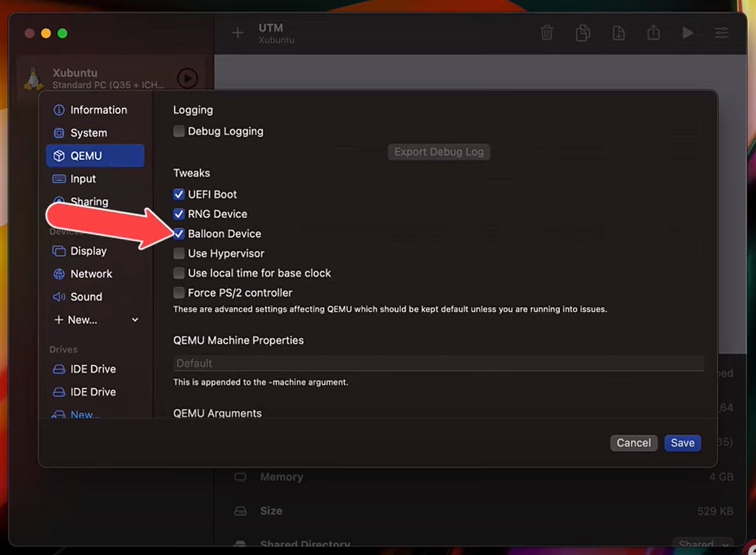756x555 pixels.
Task: Click the settings sliders icon in UTM toolbar
Action: pyautogui.click(x=722, y=33)
